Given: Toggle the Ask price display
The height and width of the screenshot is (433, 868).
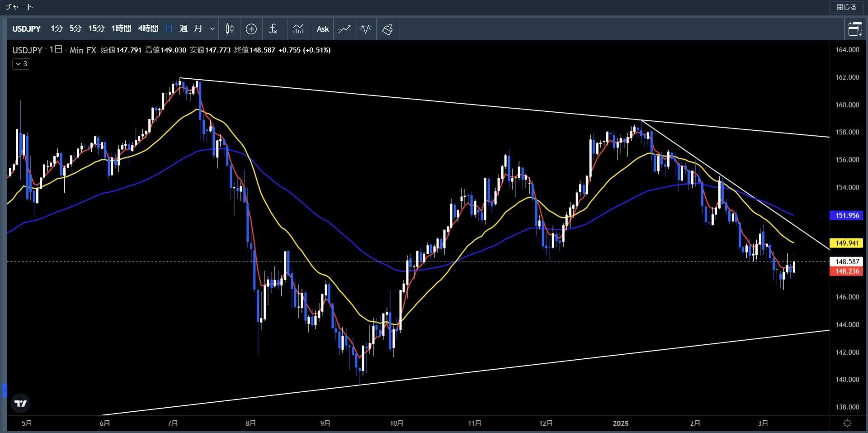Looking at the screenshot, I should pyautogui.click(x=323, y=29).
